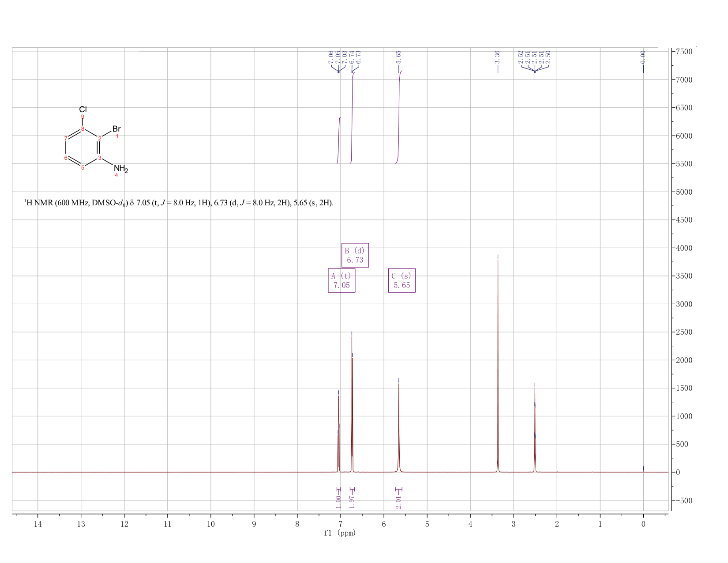Select the B (d) 6.73 multiplet box
Viewport: 728px width, 563px height.
pos(355,255)
